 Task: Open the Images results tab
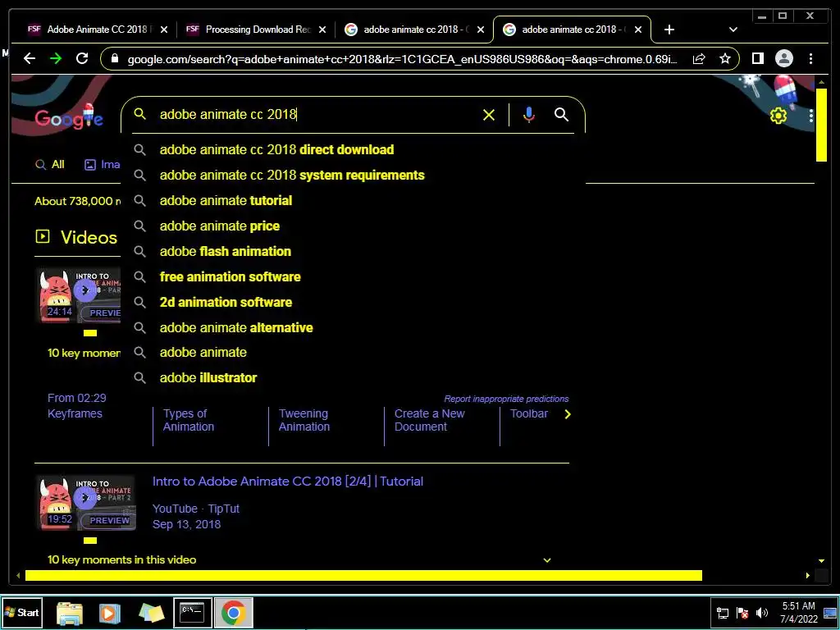[x=103, y=164]
